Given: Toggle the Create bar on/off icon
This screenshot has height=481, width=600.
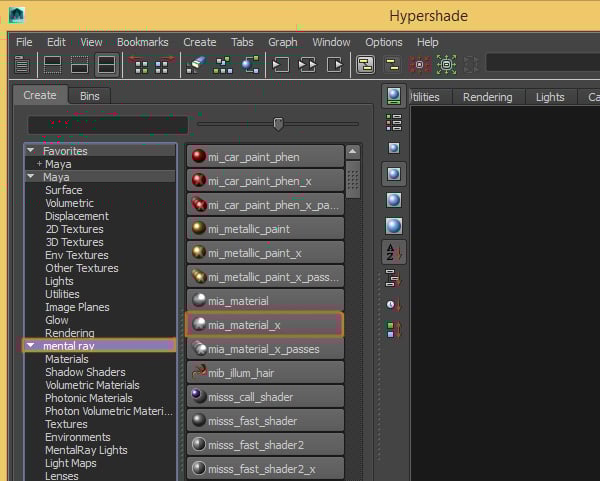Looking at the screenshot, I should tap(22, 65).
